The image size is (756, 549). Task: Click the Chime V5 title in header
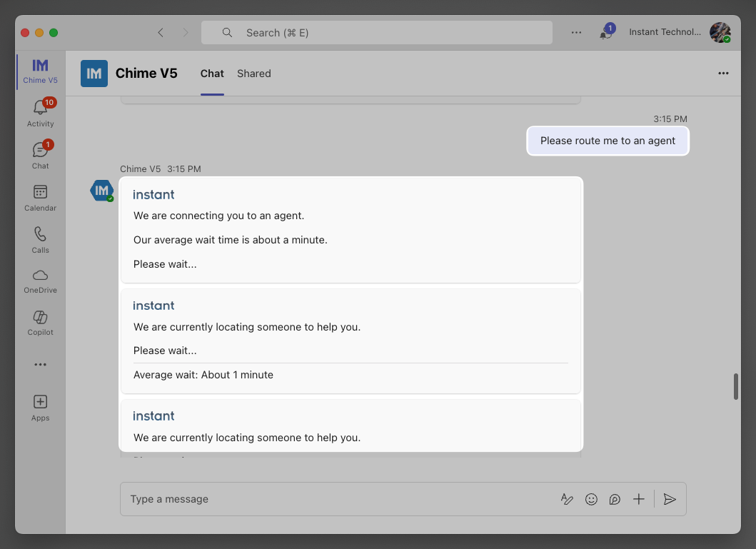pos(146,74)
